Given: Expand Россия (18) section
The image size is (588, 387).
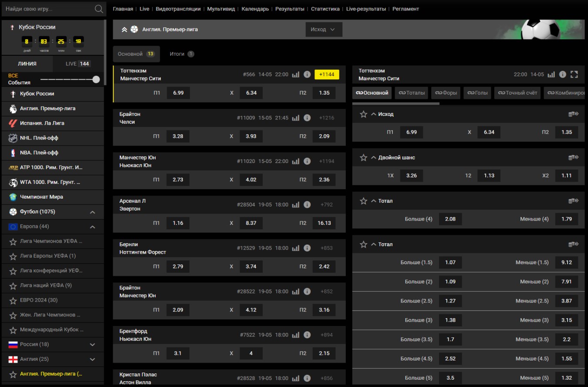Looking at the screenshot, I should 93,344.
